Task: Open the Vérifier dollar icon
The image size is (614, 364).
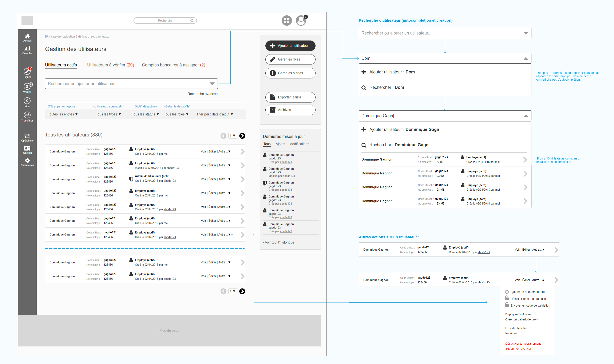Action: [27, 87]
